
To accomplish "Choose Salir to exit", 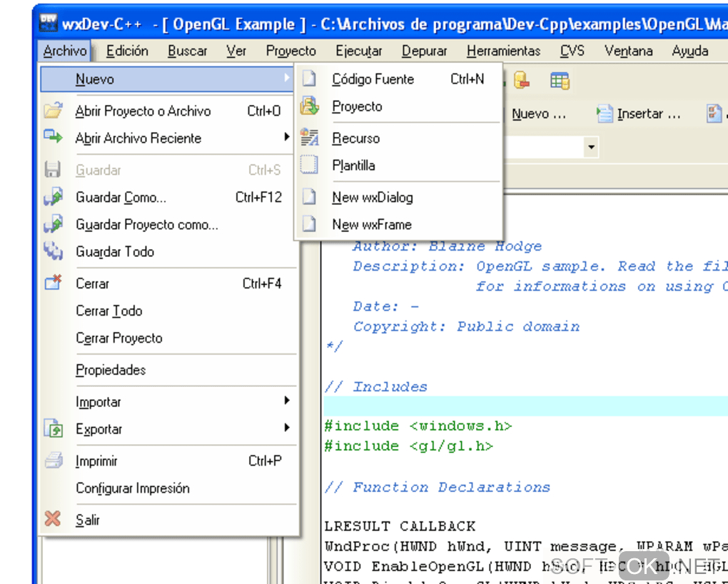I will (167, 520).
